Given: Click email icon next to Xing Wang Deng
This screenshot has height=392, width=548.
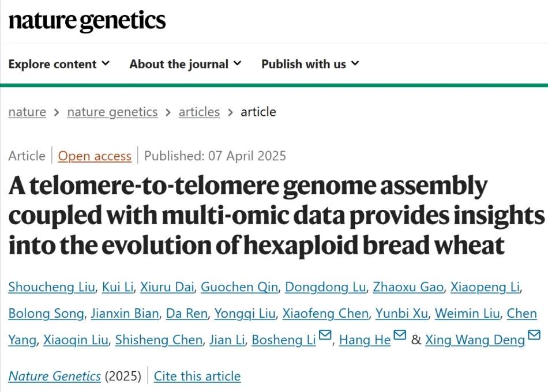Looking at the screenshot, I should point(534,336).
